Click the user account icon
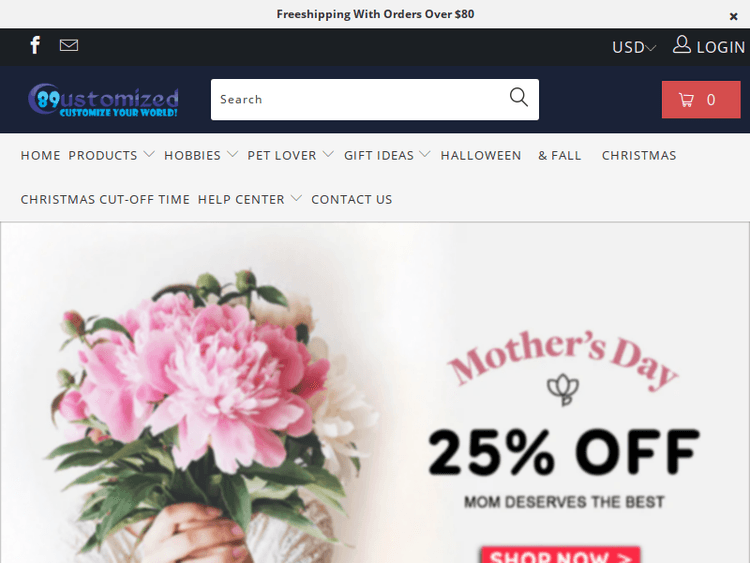The width and height of the screenshot is (750, 563). (682, 44)
